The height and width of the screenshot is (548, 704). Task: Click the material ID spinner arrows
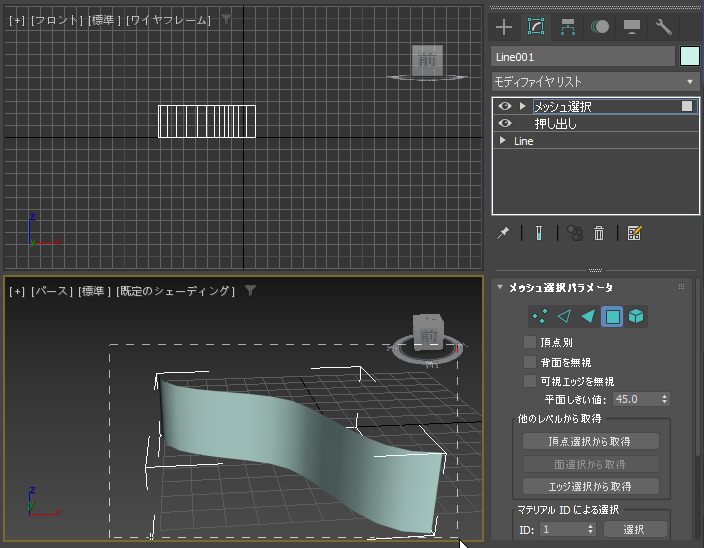pos(591,530)
